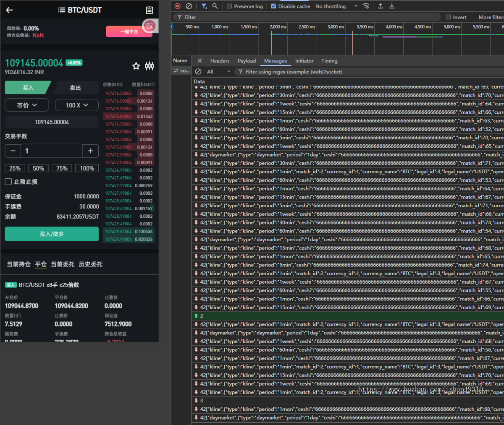Go back using the left arrow icon
The height and width of the screenshot is (425, 504).
pyautogui.click(x=10, y=10)
